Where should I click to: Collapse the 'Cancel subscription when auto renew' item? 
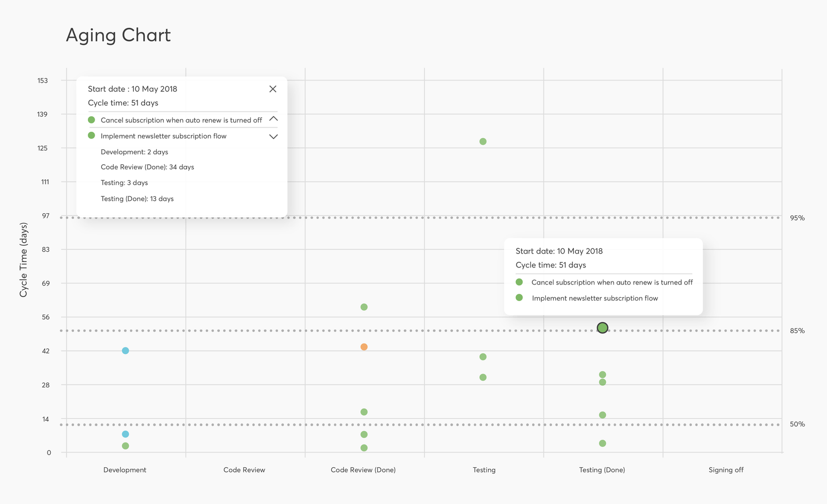pyautogui.click(x=273, y=119)
